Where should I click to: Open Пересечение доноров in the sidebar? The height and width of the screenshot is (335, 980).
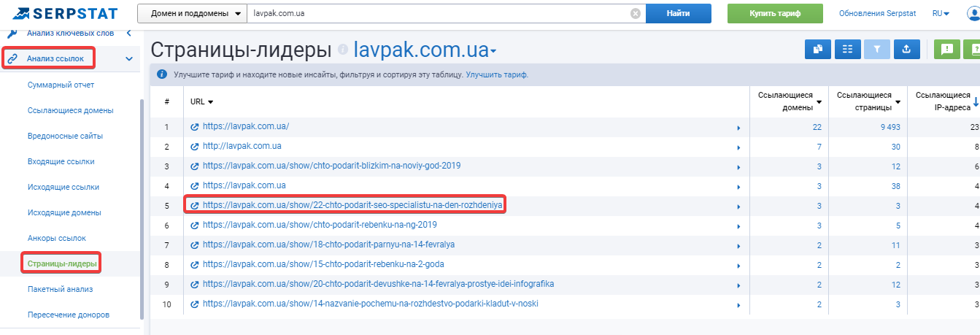click(x=68, y=315)
